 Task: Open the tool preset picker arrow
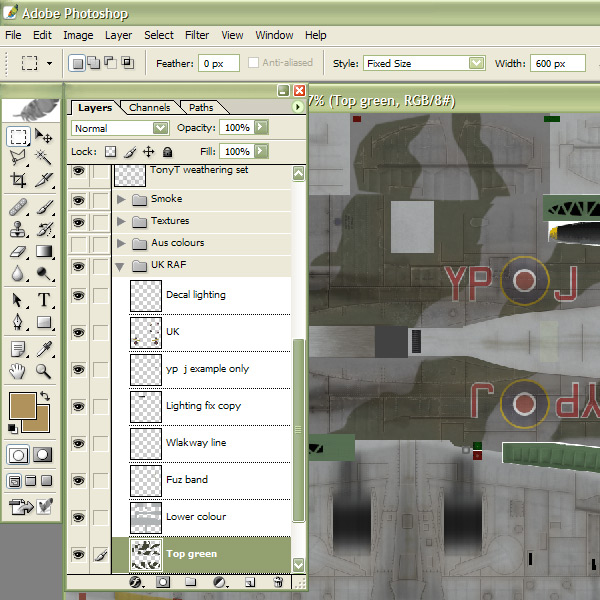click(x=49, y=63)
